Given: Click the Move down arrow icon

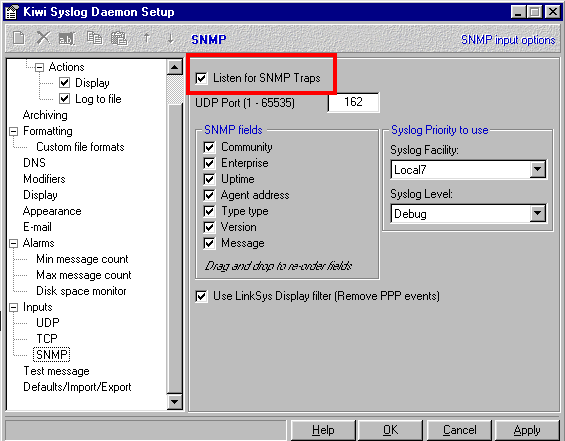Looking at the screenshot, I should point(171,38).
